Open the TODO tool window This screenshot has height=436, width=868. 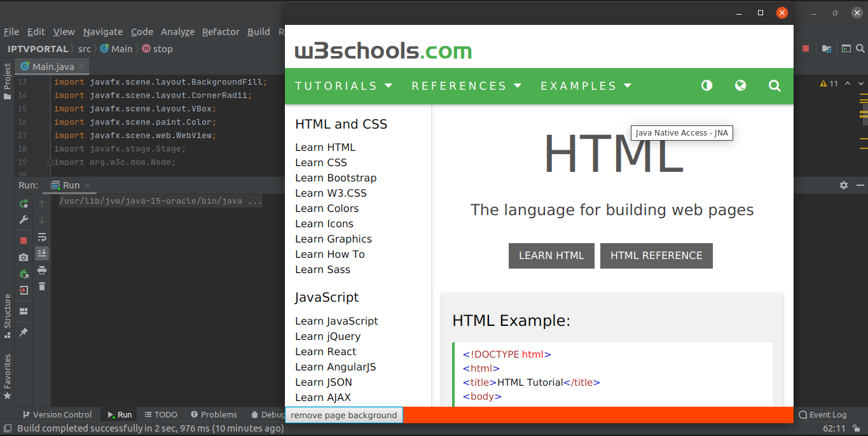[161, 414]
